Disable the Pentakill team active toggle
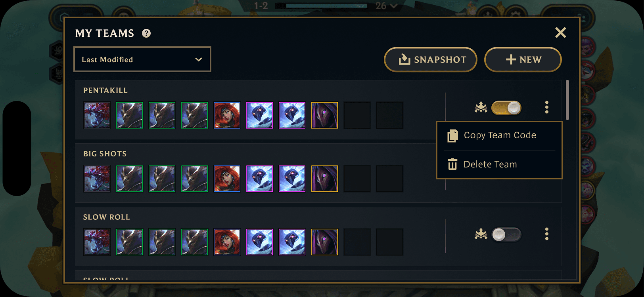This screenshot has width=644, height=297. (x=506, y=108)
